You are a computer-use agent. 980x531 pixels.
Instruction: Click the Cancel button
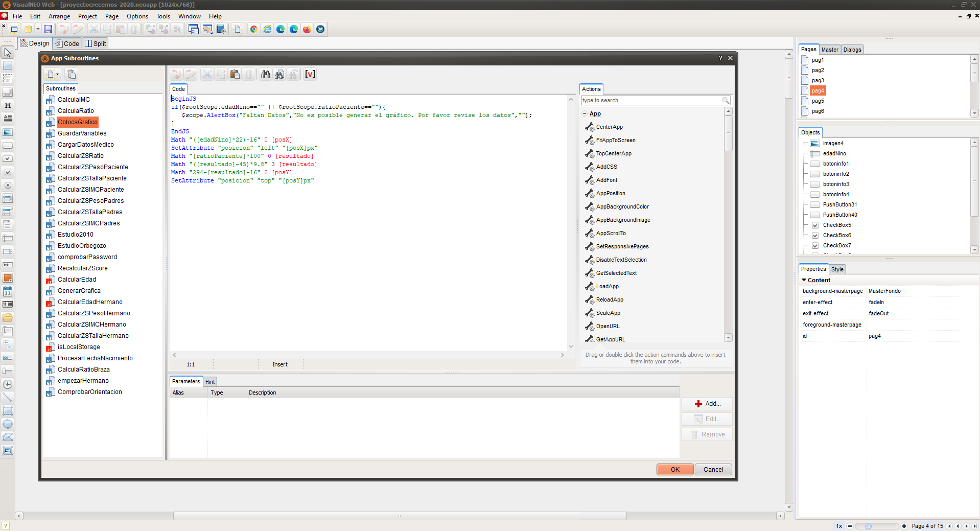point(713,469)
